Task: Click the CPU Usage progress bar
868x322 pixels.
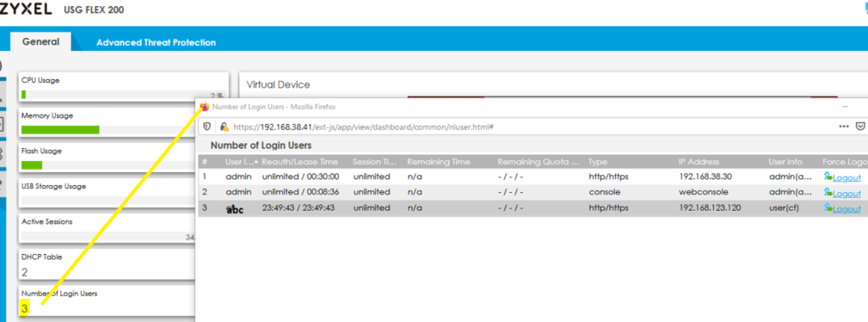Action: 122,95
